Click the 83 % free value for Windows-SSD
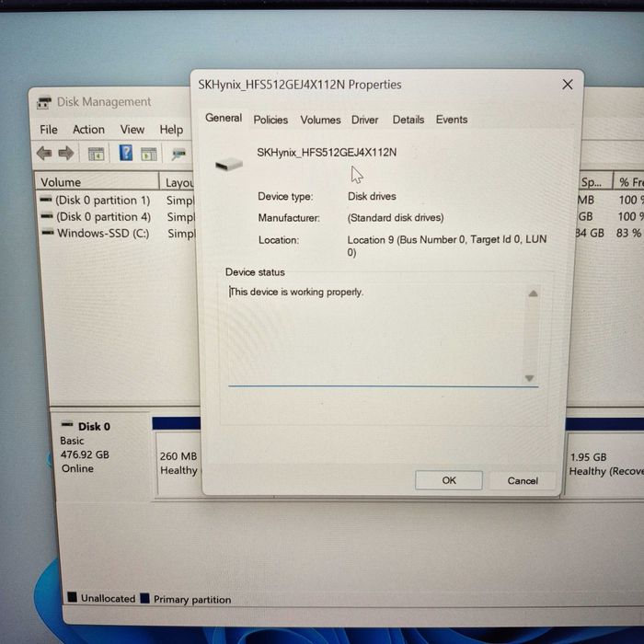 [628, 233]
